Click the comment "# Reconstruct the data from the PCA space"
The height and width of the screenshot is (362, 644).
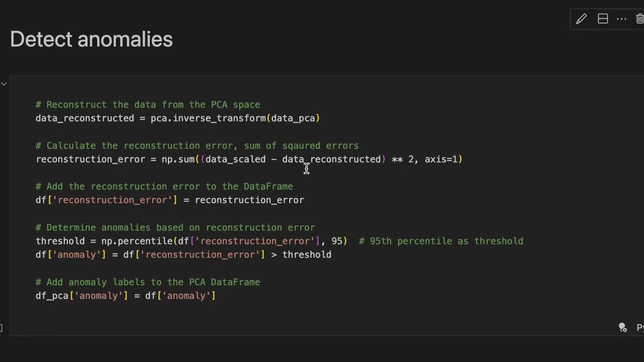[x=148, y=105]
